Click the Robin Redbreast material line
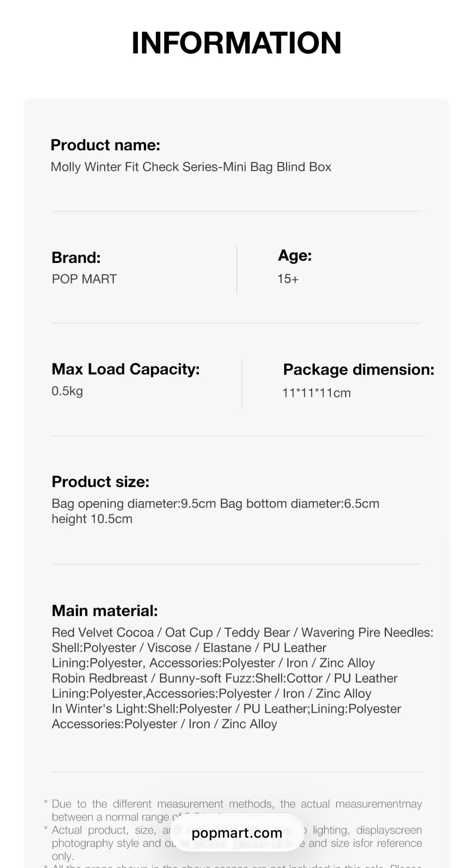474x868 pixels. (x=224, y=678)
